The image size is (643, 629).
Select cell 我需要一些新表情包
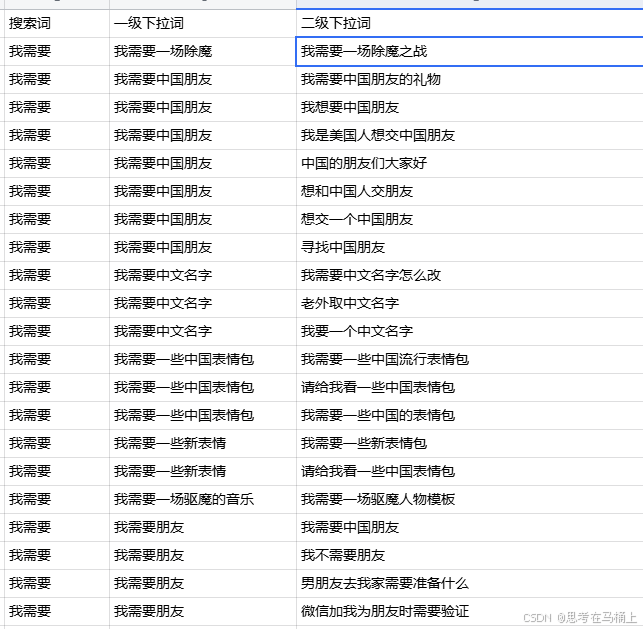tap(470, 443)
